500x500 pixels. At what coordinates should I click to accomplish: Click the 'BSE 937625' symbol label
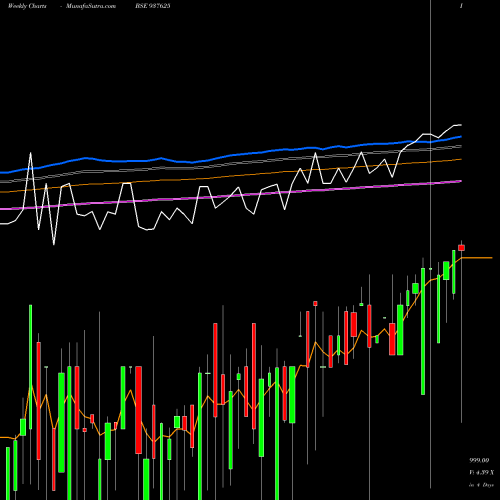[153, 6]
